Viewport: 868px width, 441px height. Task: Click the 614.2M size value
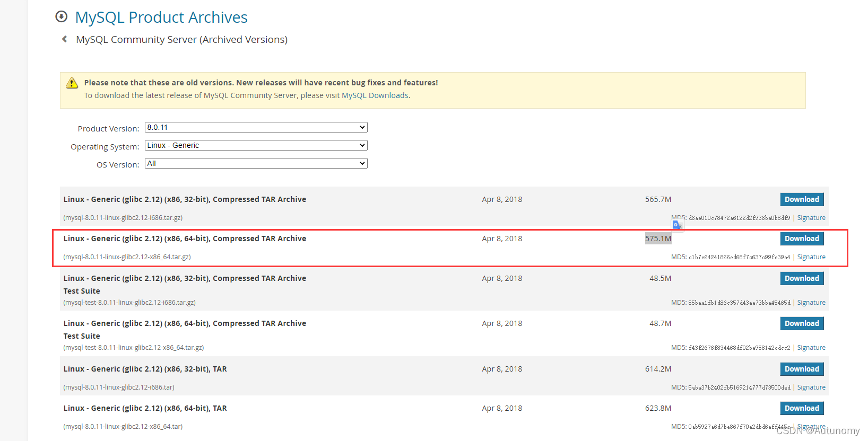point(658,369)
